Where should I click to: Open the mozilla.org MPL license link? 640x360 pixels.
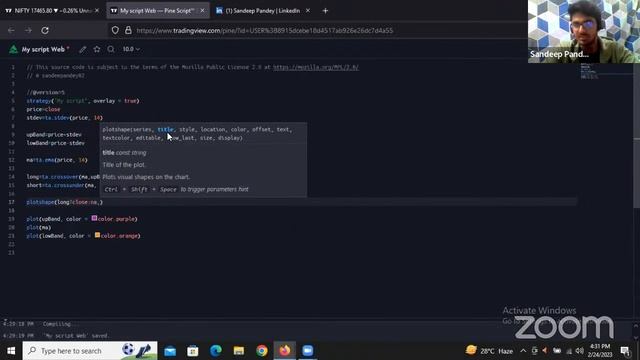[316, 67]
